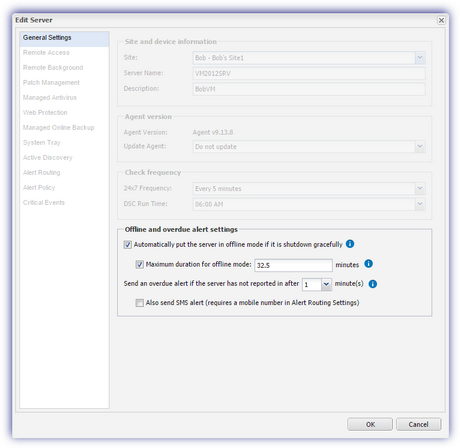The height and width of the screenshot is (448, 460).
Task: Open the DSC Run Time dropdown
Action: (x=420, y=204)
